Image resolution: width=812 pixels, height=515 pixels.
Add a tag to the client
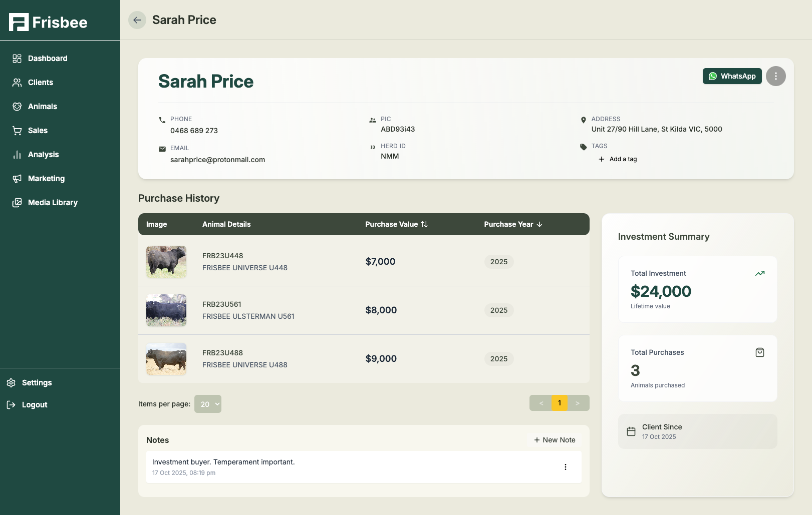coord(618,159)
